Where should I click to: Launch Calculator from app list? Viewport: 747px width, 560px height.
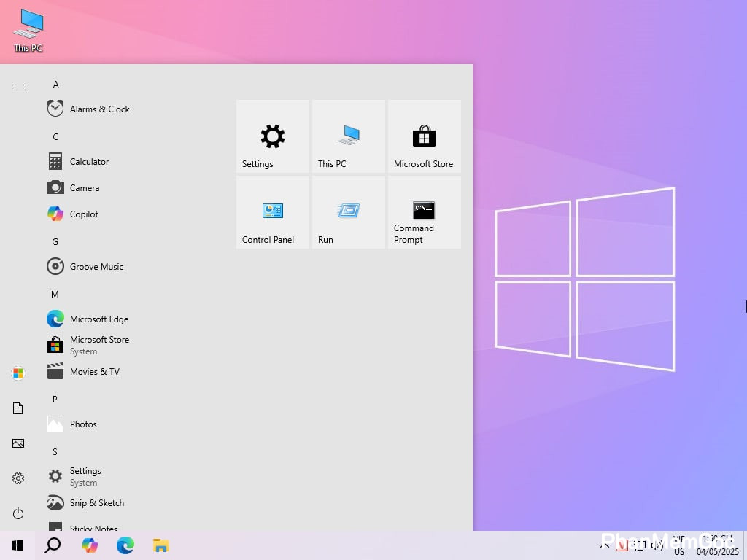click(x=89, y=162)
